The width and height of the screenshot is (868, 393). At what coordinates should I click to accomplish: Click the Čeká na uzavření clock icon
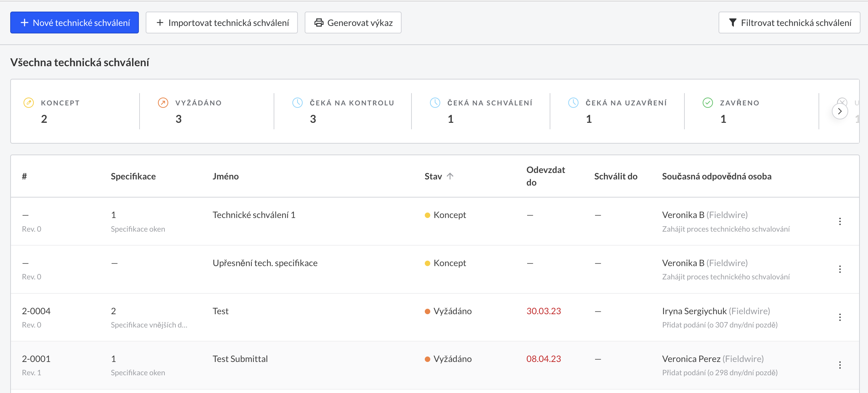point(573,103)
